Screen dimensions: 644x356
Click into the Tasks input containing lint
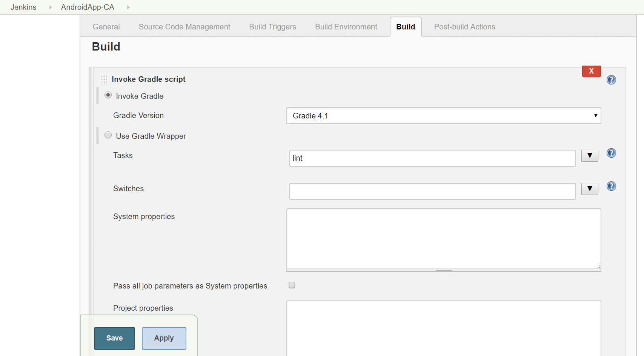[432, 158]
